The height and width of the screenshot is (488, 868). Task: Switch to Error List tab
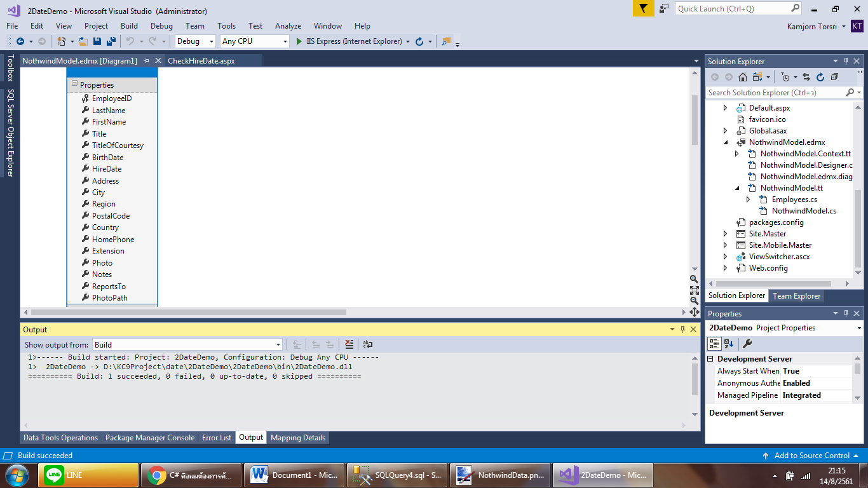pos(217,438)
